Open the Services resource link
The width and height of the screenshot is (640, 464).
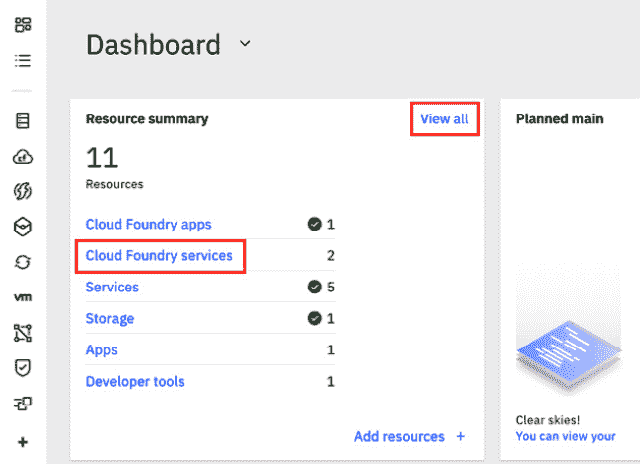point(112,287)
